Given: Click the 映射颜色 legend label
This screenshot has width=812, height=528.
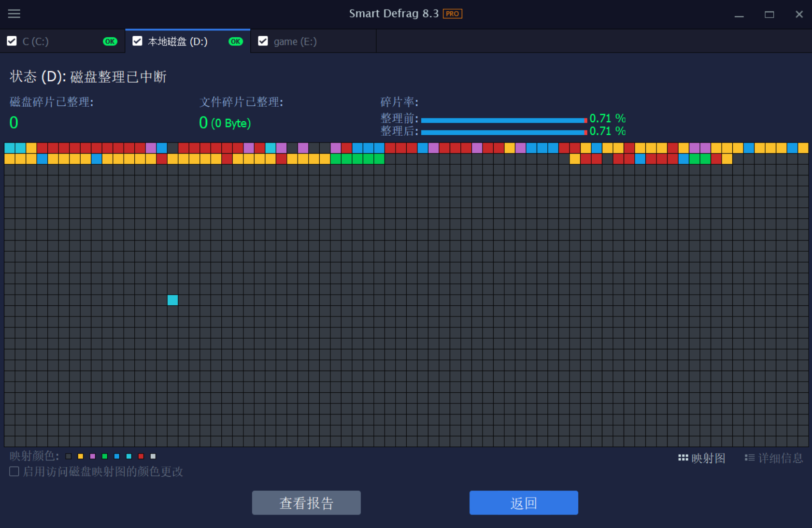Looking at the screenshot, I should click(x=34, y=456).
